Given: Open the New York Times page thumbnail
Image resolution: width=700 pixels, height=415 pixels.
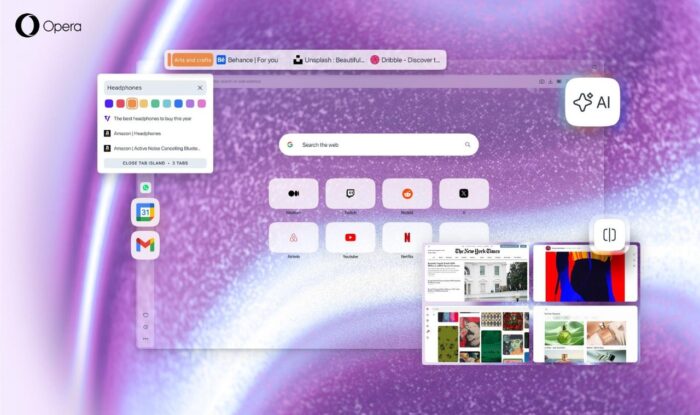Looking at the screenshot, I should coord(476,273).
